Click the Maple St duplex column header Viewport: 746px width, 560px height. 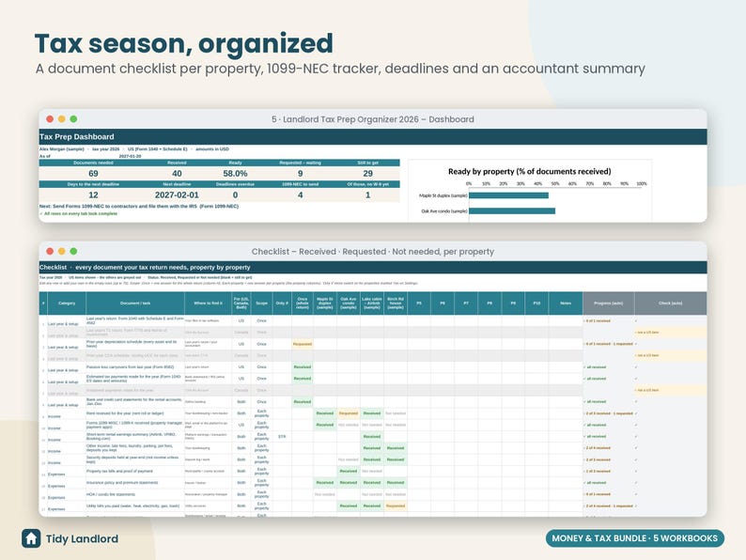coord(325,303)
